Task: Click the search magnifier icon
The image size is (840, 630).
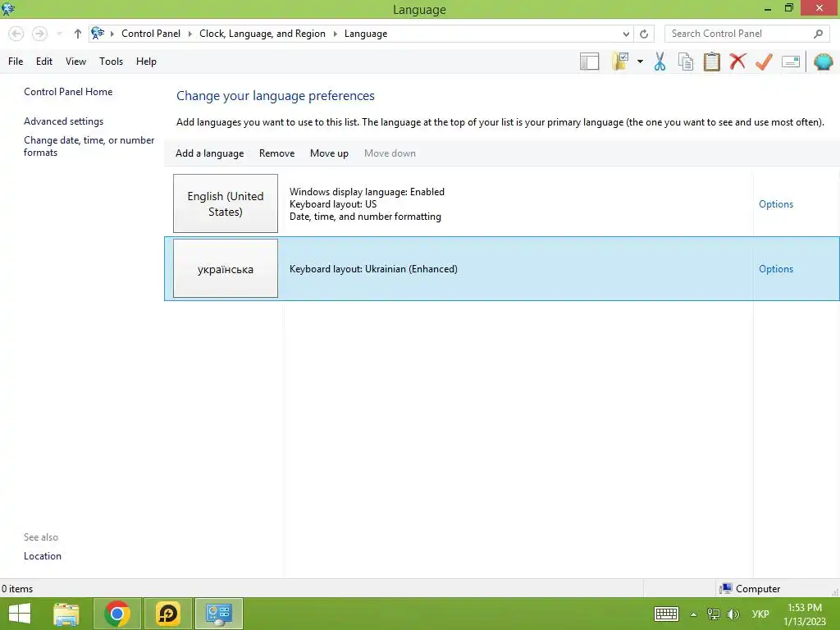Action: tap(818, 34)
